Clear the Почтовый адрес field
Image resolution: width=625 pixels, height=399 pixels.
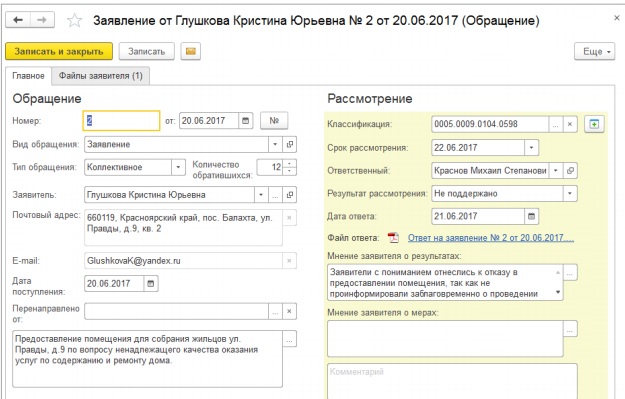(x=289, y=218)
